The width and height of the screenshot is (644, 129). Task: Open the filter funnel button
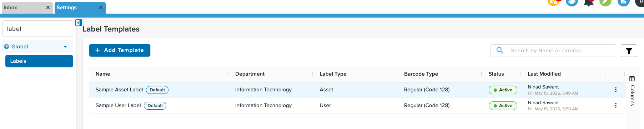pos(629,51)
